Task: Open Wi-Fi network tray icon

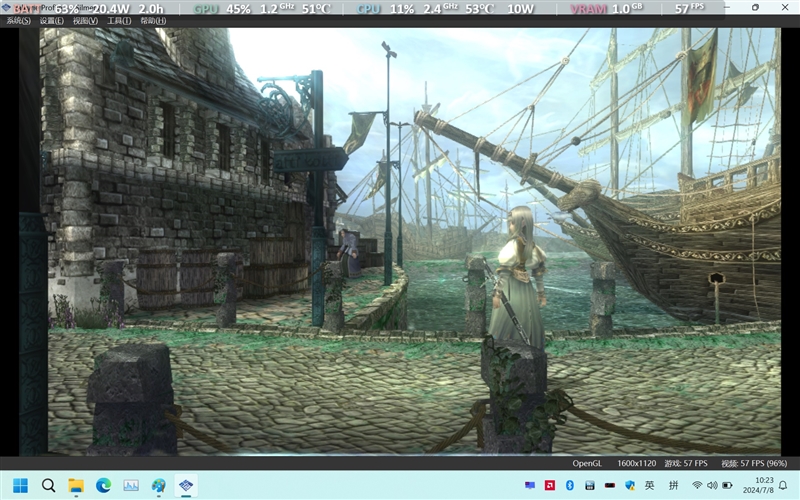Action: point(697,485)
